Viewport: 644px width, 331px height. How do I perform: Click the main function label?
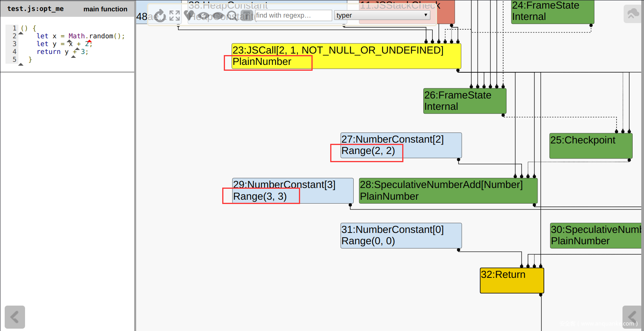[x=105, y=9]
